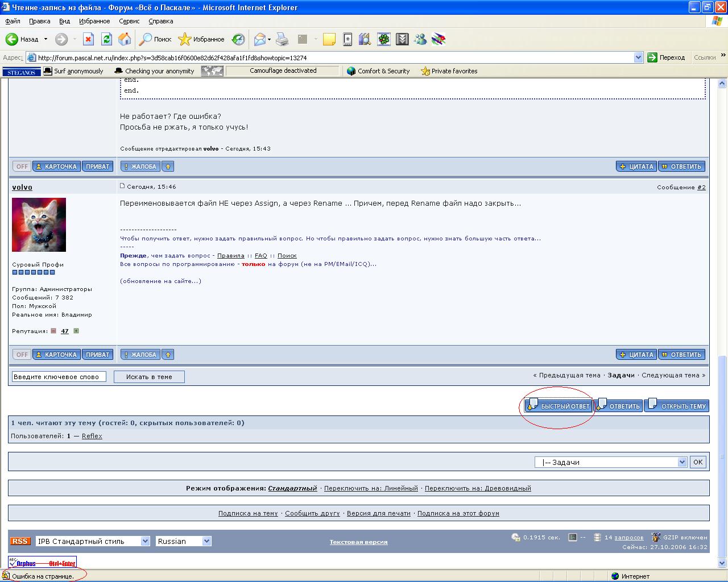Click the Искать в теме button
Viewport: 728px width, 582px height.
tap(149, 377)
